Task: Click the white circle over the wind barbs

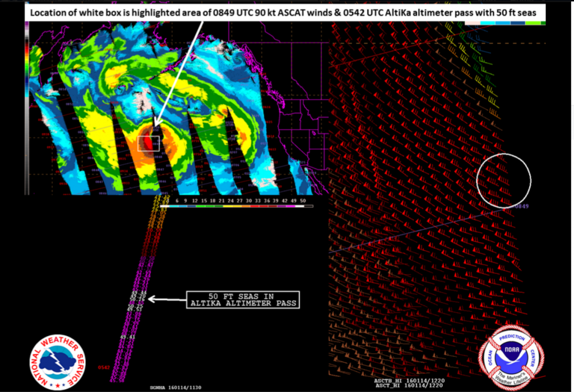Action: pyautogui.click(x=503, y=180)
